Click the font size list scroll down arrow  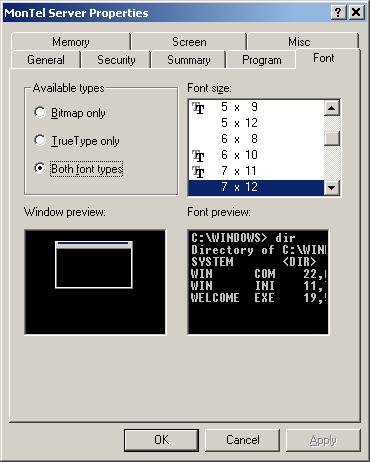coord(332,188)
